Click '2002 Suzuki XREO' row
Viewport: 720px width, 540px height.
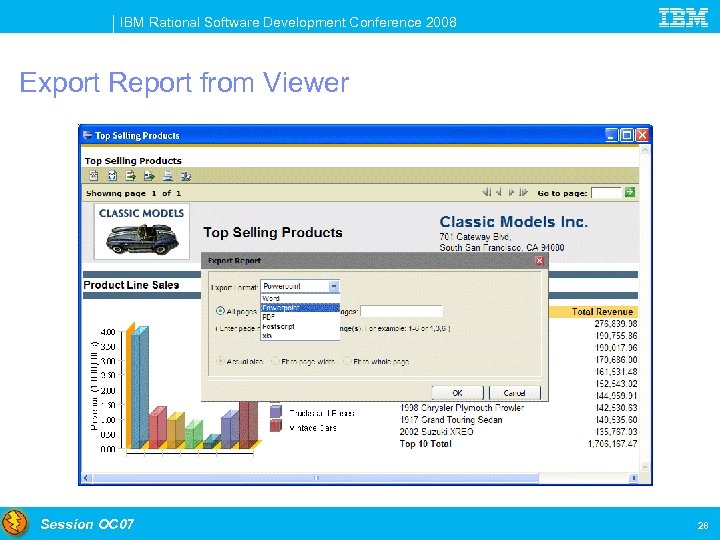click(x=436, y=432)
